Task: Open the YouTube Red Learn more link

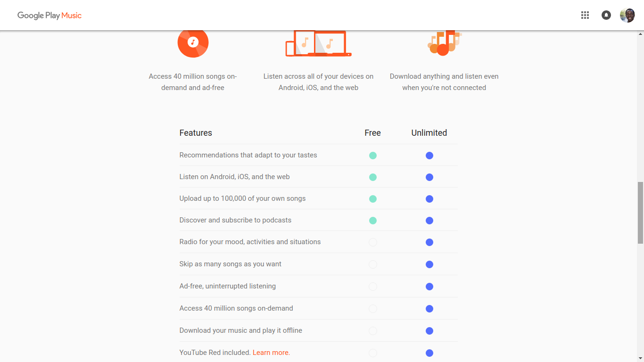Action: 271,353
